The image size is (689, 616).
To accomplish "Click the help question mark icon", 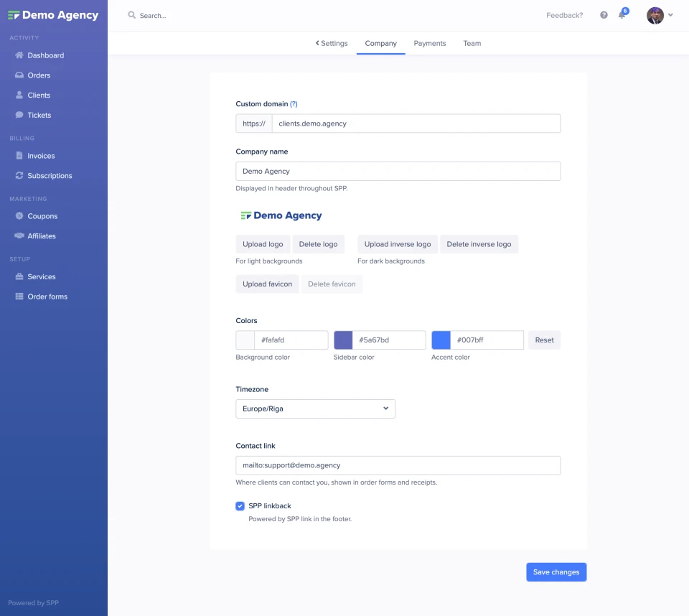I will pyautogui.click(x=604, y=15).
